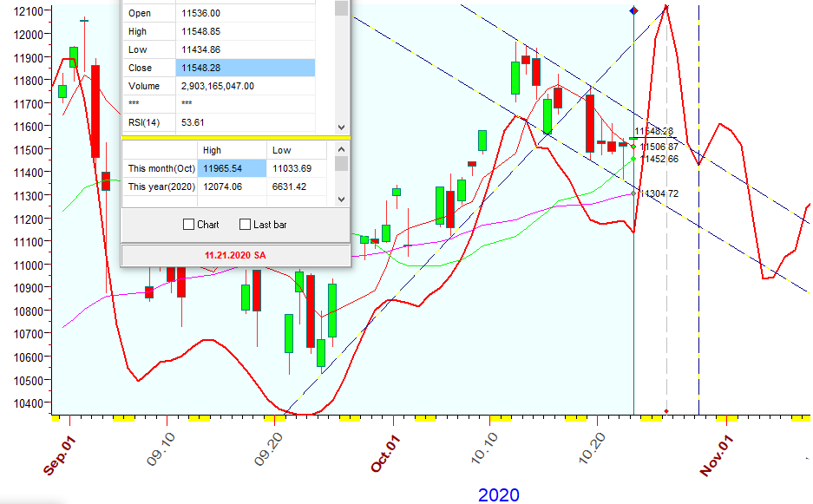Select the highlighted Close value 11548.28
The image size is (813, 504).
(246, 68)
